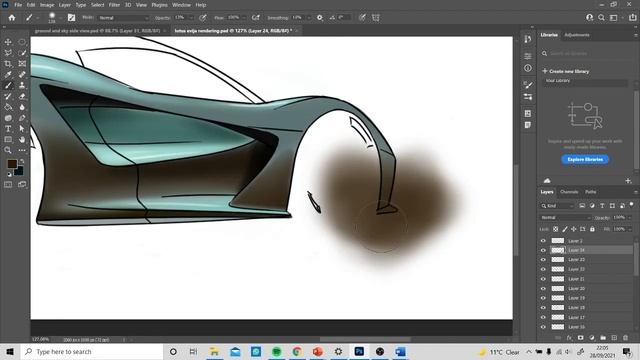Image resolution: width=640 pixels, height=360 pixels.
Task: Open Chrome from the taskbar
Action: coord(297,351)
